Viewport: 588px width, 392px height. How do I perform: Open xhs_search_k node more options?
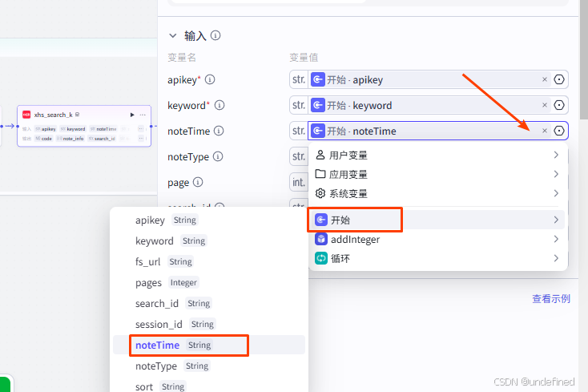click(143, 115)
